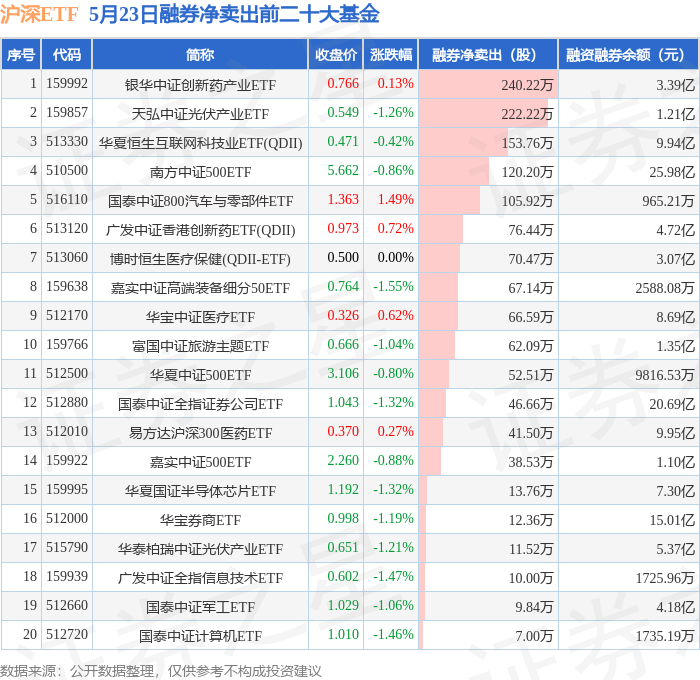Select 华夏恒生互联网科技业ETF(QDII)

200,143
